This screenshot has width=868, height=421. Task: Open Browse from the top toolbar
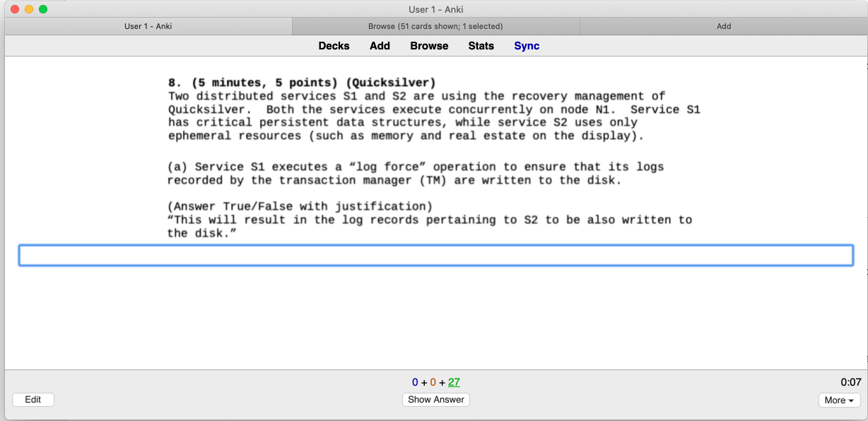pos(429,46)
